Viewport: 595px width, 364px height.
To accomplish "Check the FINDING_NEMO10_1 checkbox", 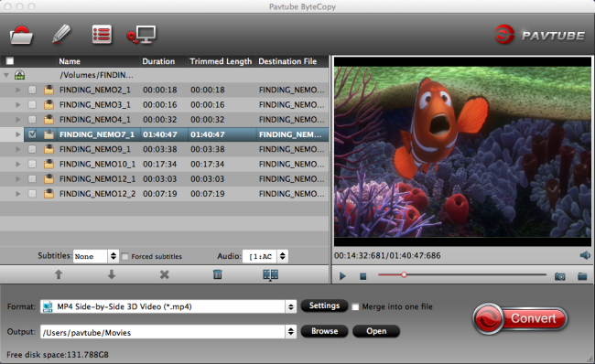I will click(x=32, y=164).
